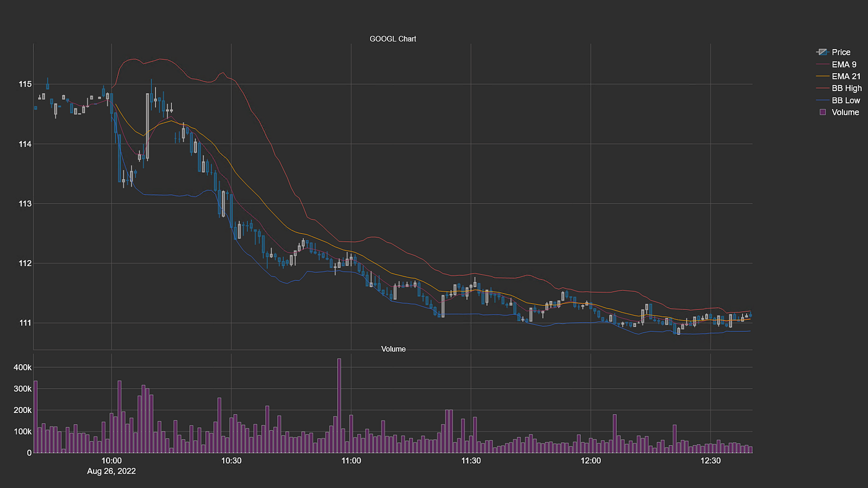Click the pink EMA 9 line icon in legend
The height and width of the screenshot is (488, 868).
click(823, 64)
